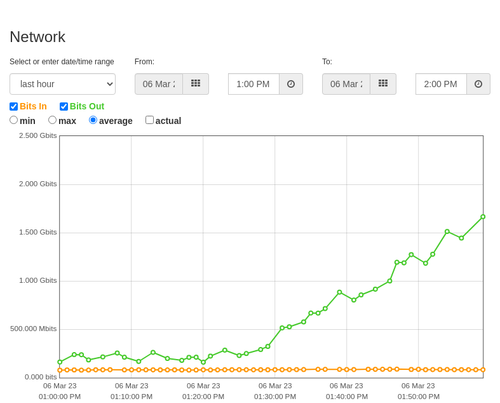500x403 pixels.
Task: Click the last orange Bits In data point
Action: click(x=483, y=370)
